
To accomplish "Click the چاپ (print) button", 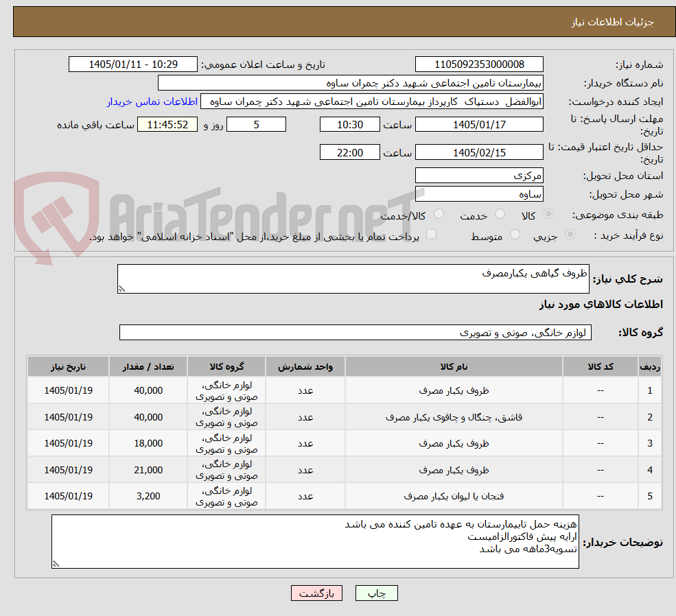I will (376, 593).
